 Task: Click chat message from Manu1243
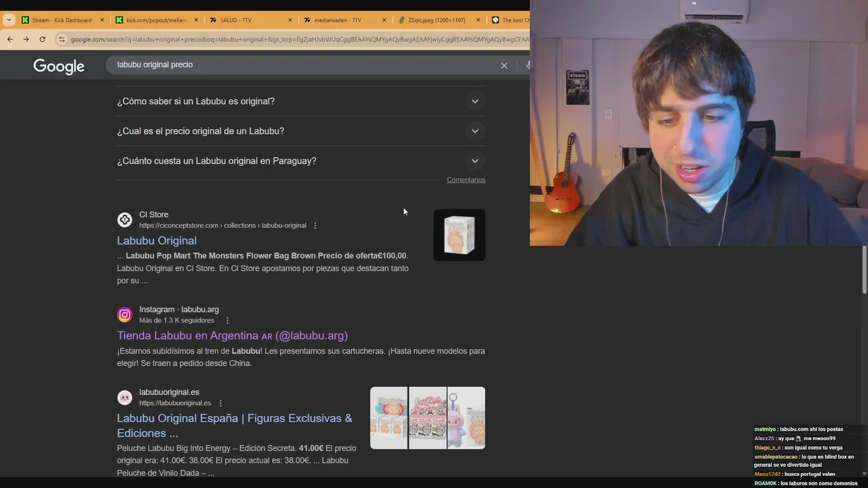pos(795,474)
